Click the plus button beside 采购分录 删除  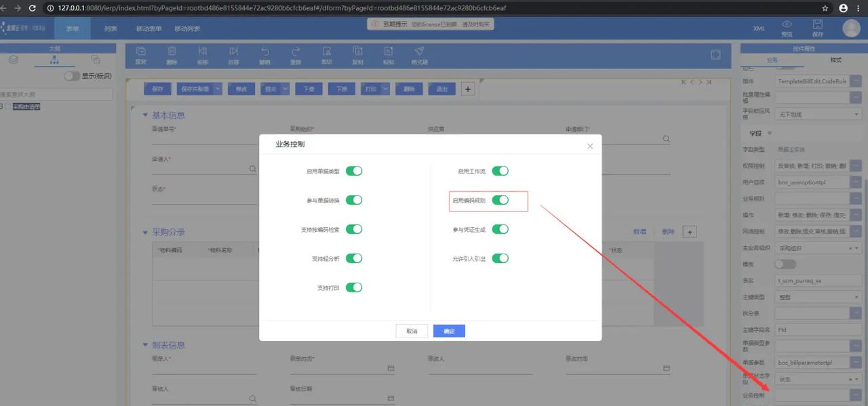click(x=690, y=232)
